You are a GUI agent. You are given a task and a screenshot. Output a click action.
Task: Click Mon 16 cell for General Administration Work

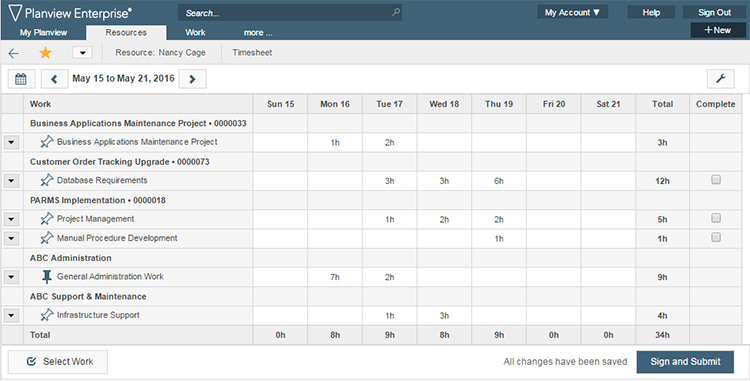[335, 277]
